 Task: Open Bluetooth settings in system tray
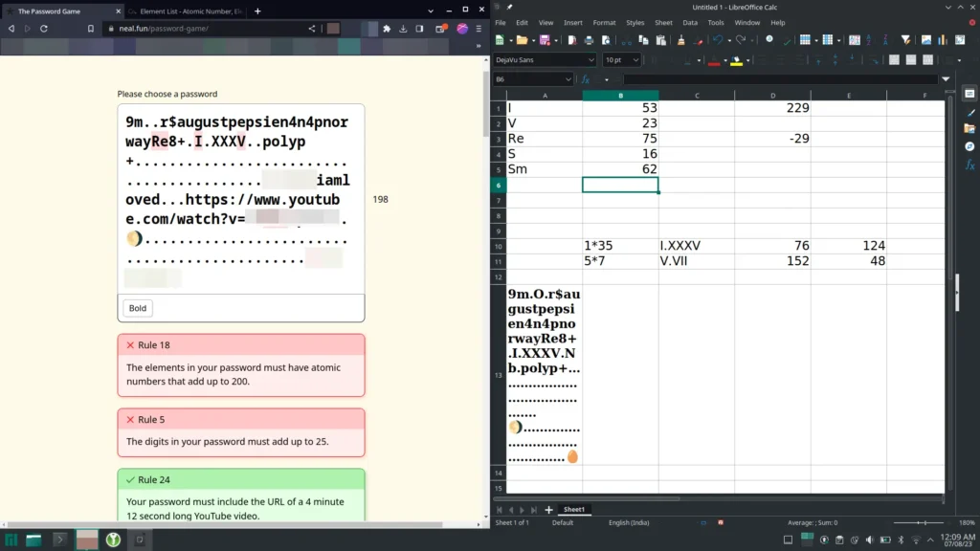tap(901, 540)
